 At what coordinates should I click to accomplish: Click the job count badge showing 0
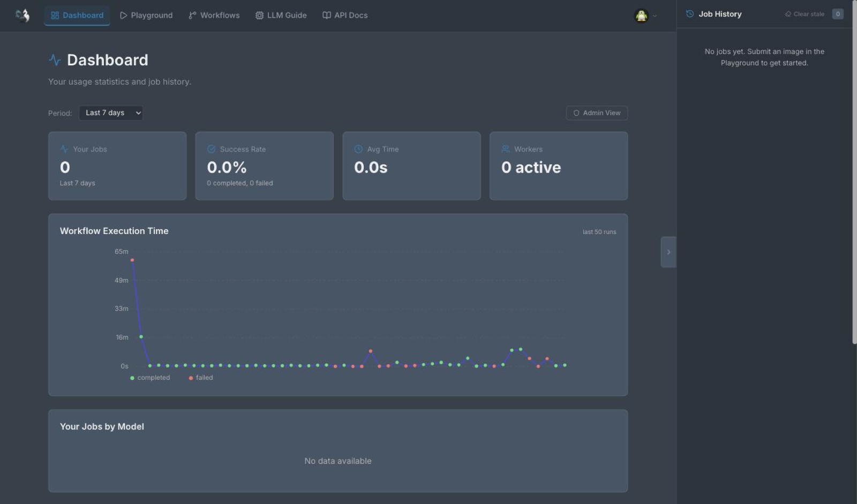point(838,14)
